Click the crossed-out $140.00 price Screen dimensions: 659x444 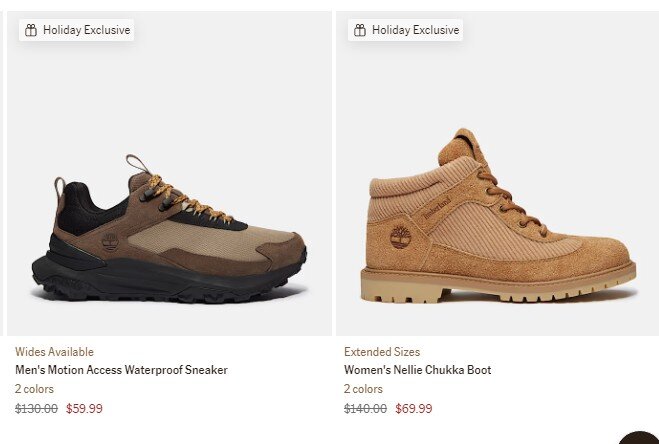click(365, 408)
